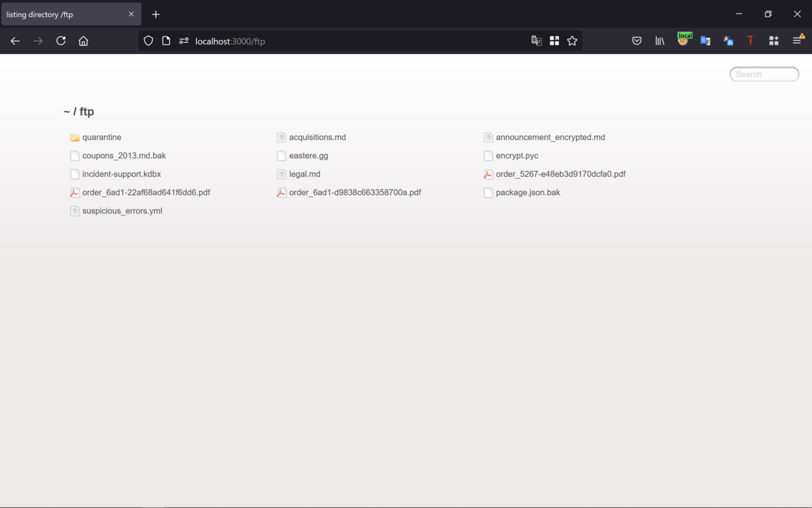
Task: Open the quarantine folder
Action: click(x=101, y=137)
